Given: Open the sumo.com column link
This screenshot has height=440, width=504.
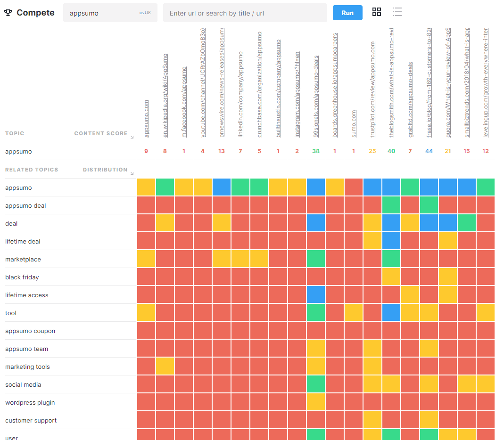Looking at the screenshot, I should coord(354,123).
